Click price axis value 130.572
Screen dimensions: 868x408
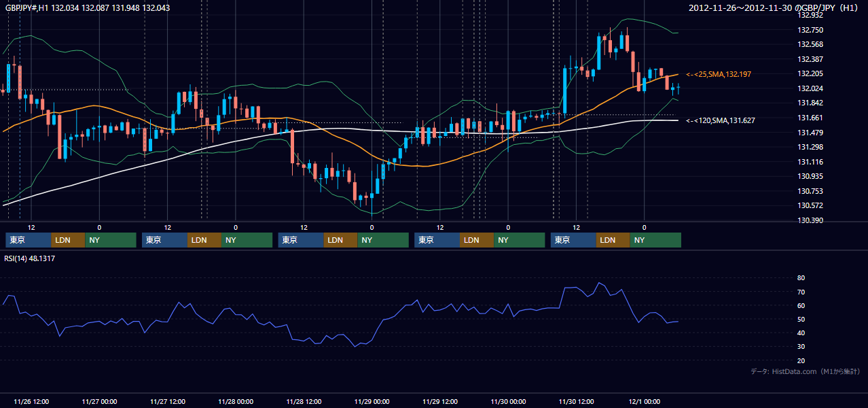[810, 205]
